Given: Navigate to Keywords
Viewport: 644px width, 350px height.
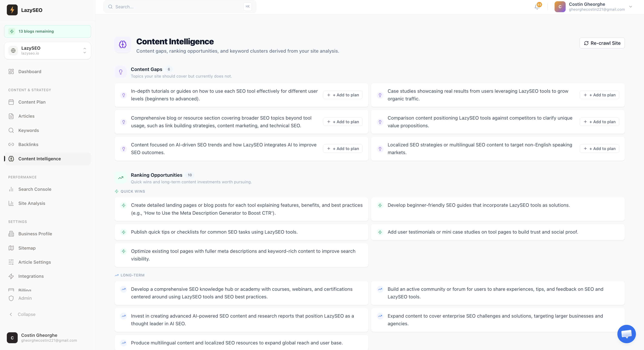Looking at the screenshot, I should click(47, 130).
